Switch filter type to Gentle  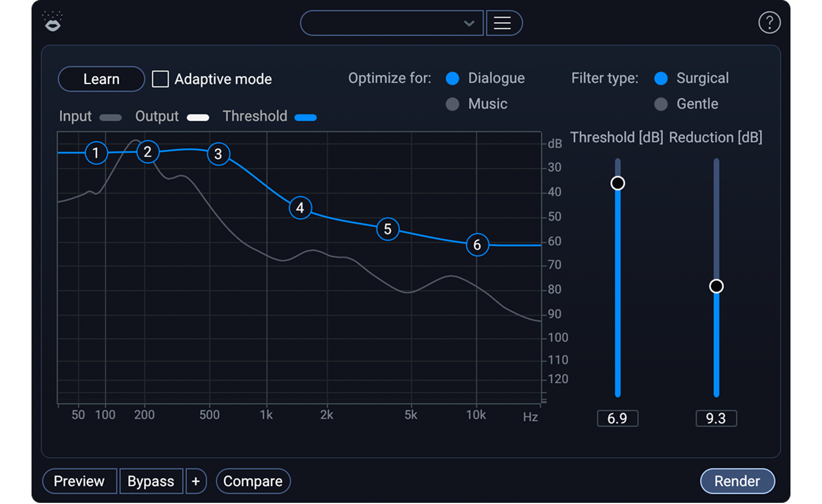(x=661, y=104)
